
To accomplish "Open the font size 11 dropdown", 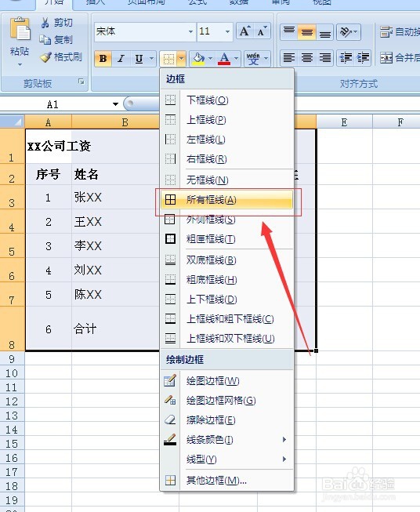I will coord(227,31).
